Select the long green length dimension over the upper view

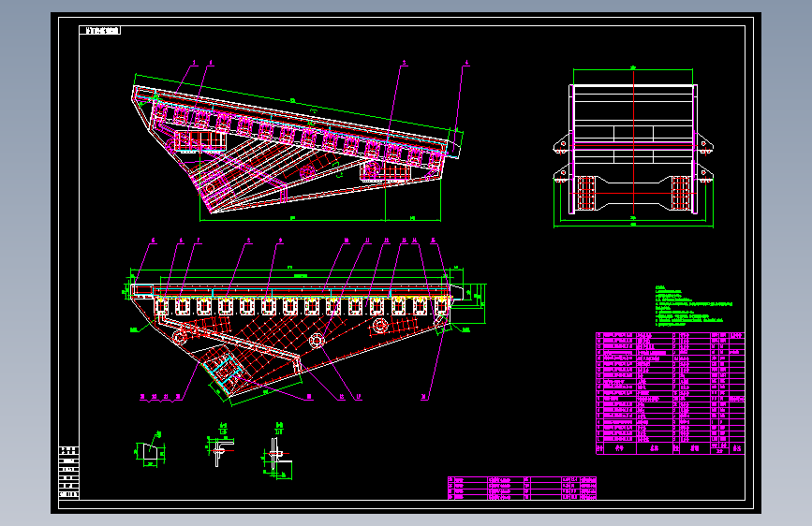pyautogui.click(x=292, y=100)
